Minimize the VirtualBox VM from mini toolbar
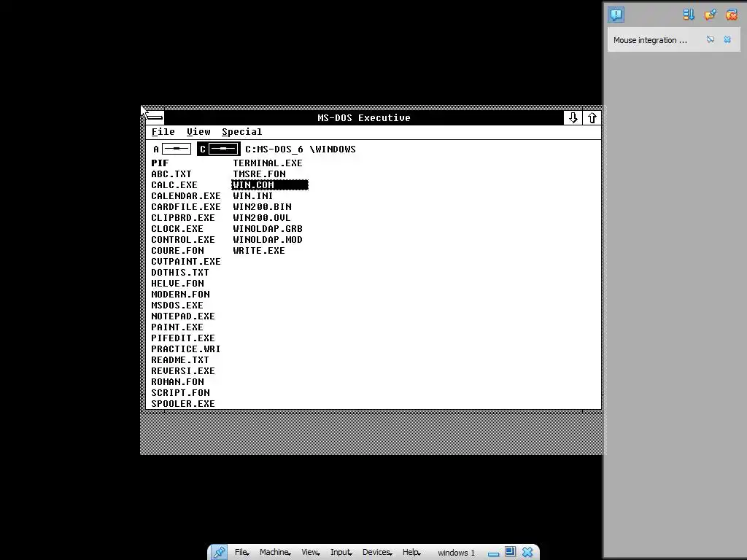Image resolution: width=747 pixels, height=560 pixels. (494, 553)
